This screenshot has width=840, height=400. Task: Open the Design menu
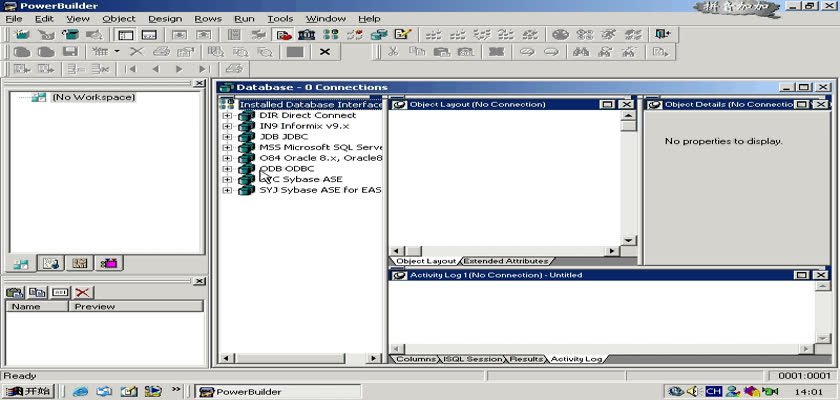click(x=165, y=19)
